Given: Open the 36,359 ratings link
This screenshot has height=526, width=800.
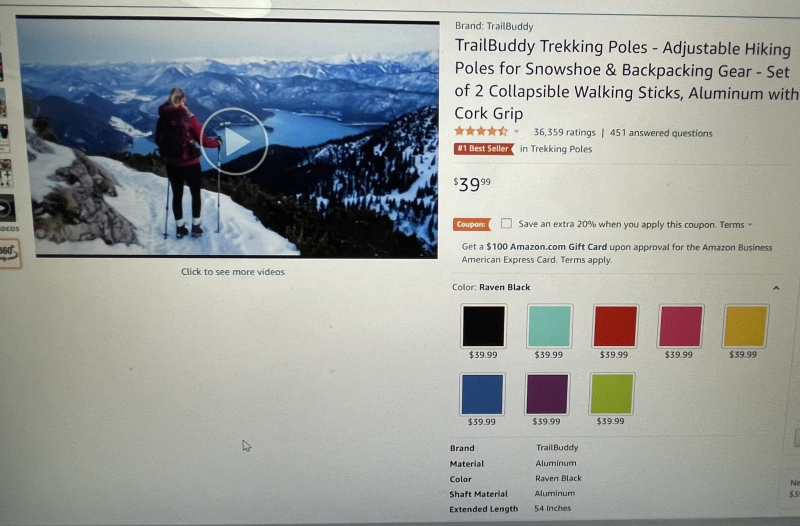Looking at the screenshot, I should coord(564,133).
